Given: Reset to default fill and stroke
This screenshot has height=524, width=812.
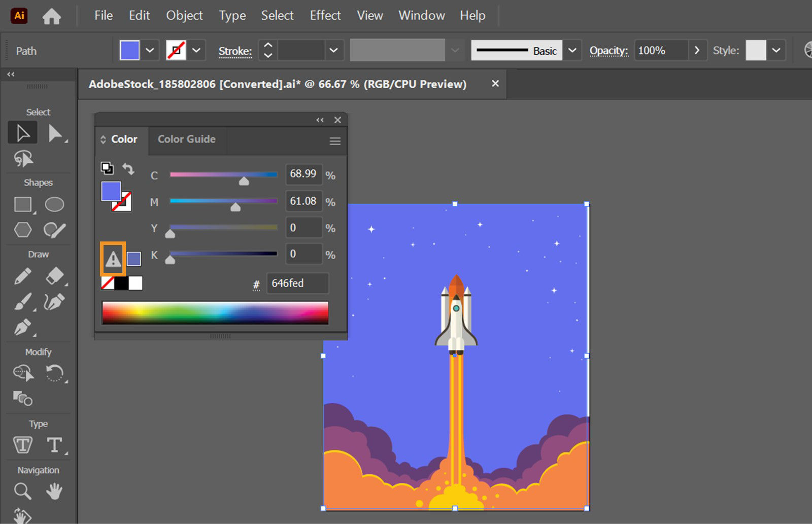Looking at the screenshot, I should (107, 168).
